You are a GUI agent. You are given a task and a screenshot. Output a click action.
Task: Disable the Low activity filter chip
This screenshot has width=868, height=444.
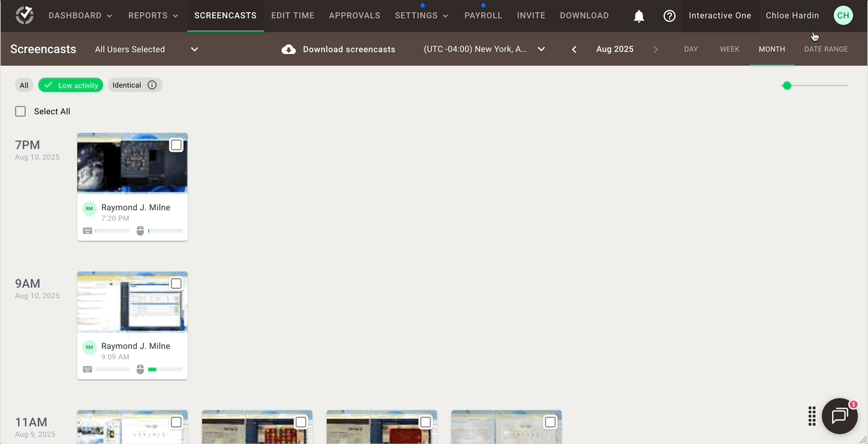pyautogui.click(x=71, y=85)
